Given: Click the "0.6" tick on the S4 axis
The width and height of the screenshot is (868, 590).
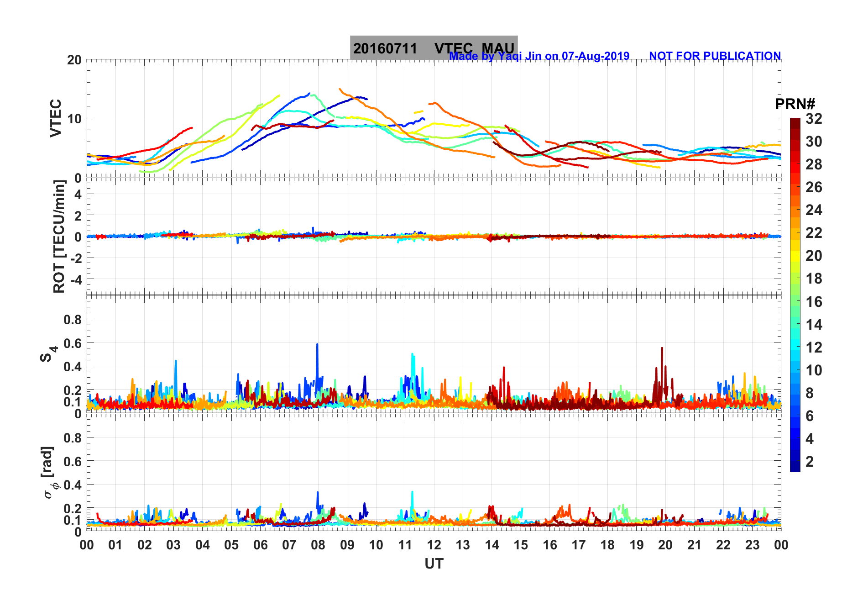Looking at the screenshot, I should (73, 343).
